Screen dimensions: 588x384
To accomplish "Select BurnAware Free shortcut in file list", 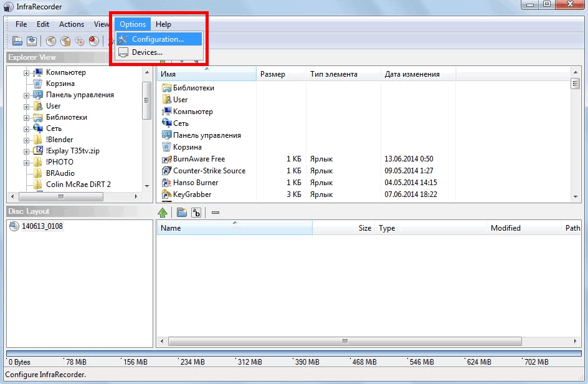I will (194, 159).
